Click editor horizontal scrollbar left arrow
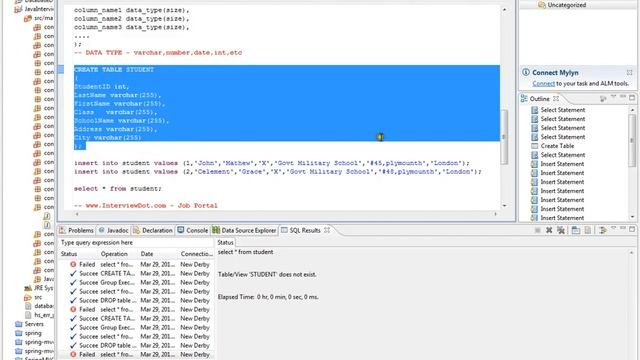 tap(77, 214)
